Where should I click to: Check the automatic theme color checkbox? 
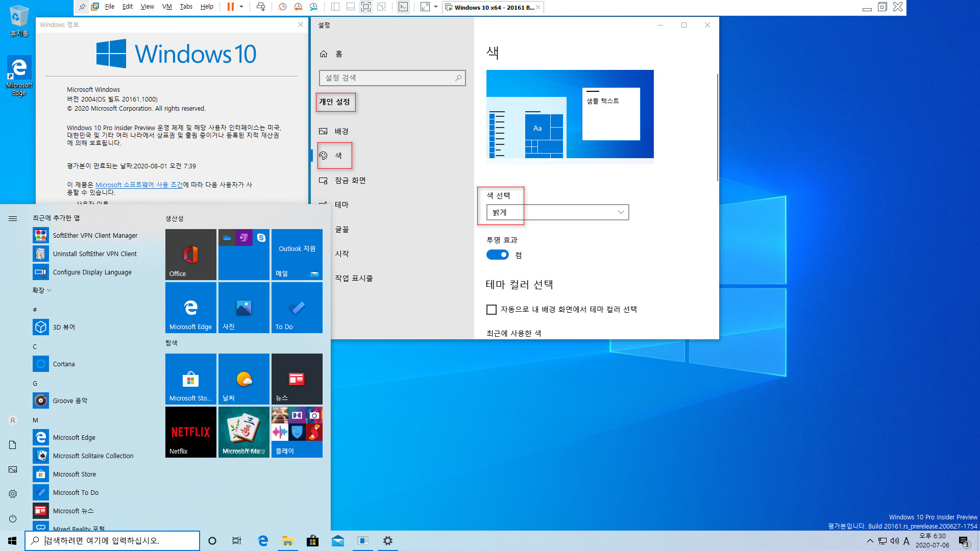pyautogui.click(x=492, y=310)
